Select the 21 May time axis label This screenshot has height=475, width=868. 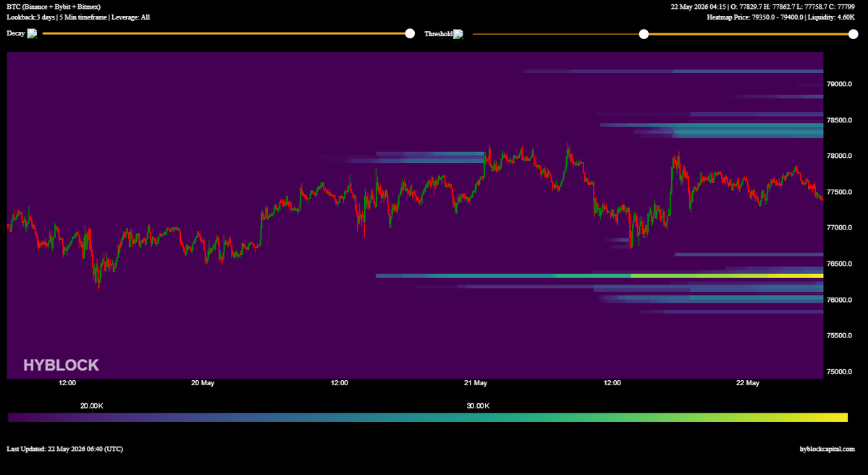pos(476,383)
